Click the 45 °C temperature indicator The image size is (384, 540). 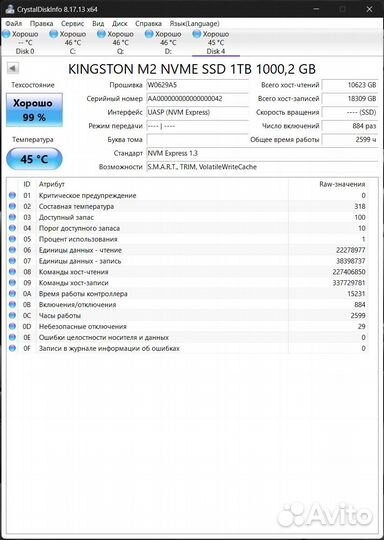(x=34, y=159)
